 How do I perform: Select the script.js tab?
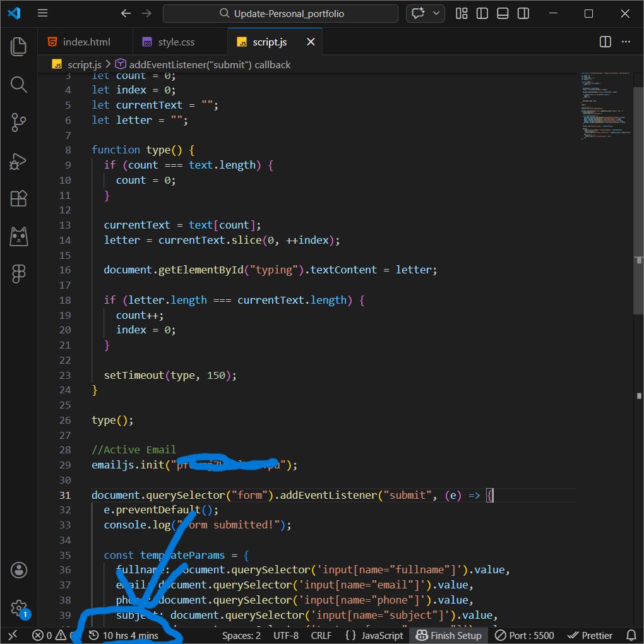click(x=269, y=42)
